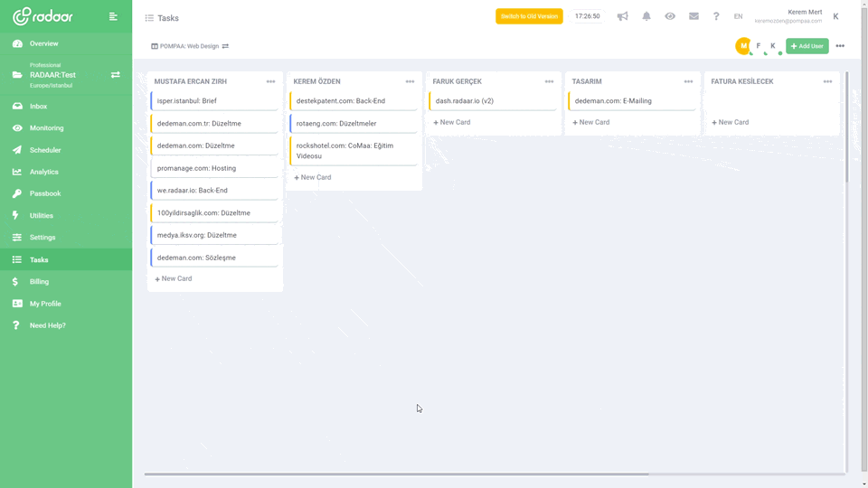868x488 pixels.
Task: Click the eye icon in top bar
Action: click(670, 16)
